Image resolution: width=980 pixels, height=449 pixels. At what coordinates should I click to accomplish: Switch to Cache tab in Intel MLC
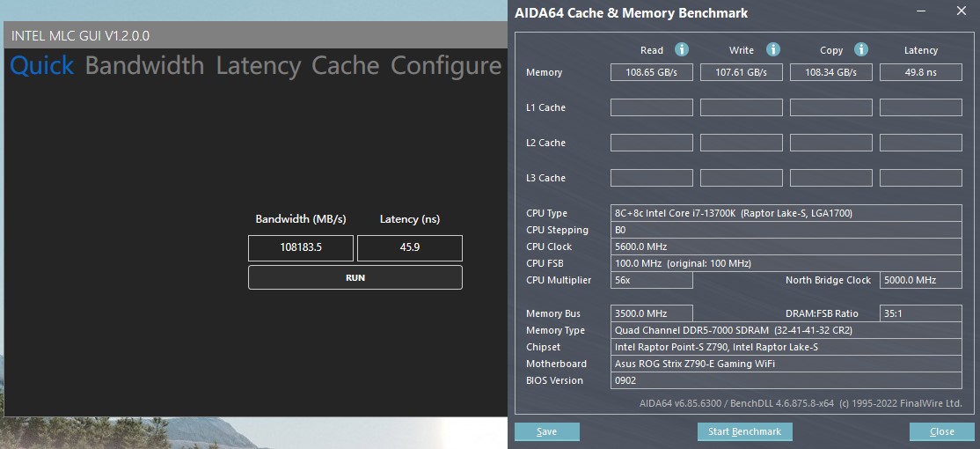point(345,65)
